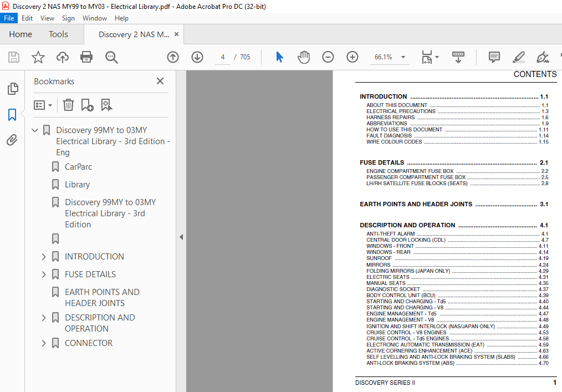Zoom out with minus icon
The width and height of the screenshot is (562, 392).
click(x=328, y=57)
